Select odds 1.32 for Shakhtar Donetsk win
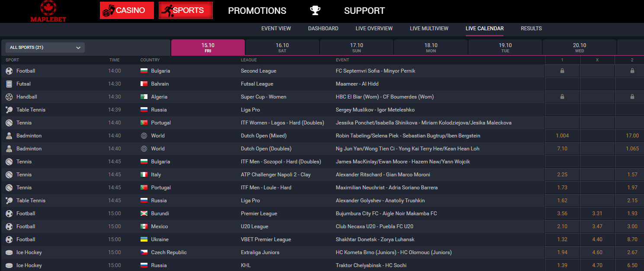Image resolution: width=644 pixels, height=271 pixels. pyautogui.click(x=562, y=239)
